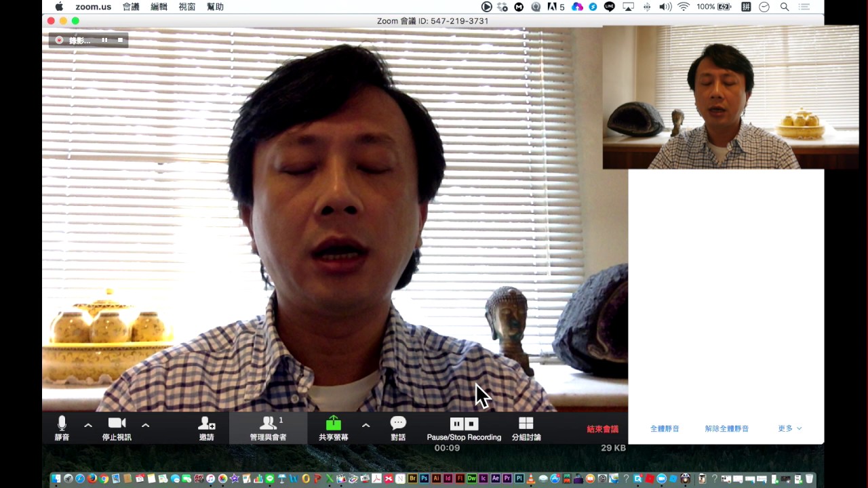Open VLC cone icon in the Dock
Viewport: 868px width, 488px height.
pyautogui.click(x=530, y=479)
